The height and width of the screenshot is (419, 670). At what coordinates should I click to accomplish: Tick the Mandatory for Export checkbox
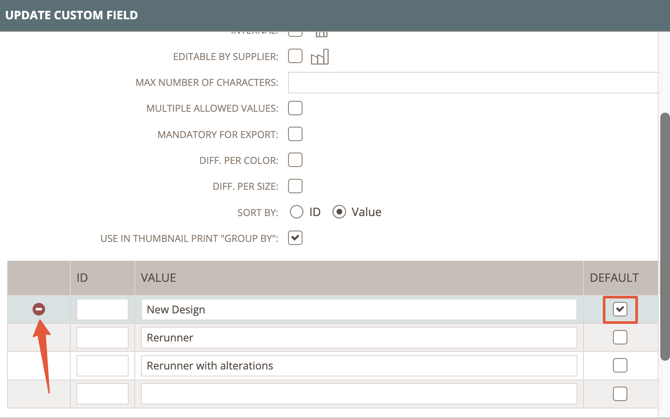(x=295, y=134)
